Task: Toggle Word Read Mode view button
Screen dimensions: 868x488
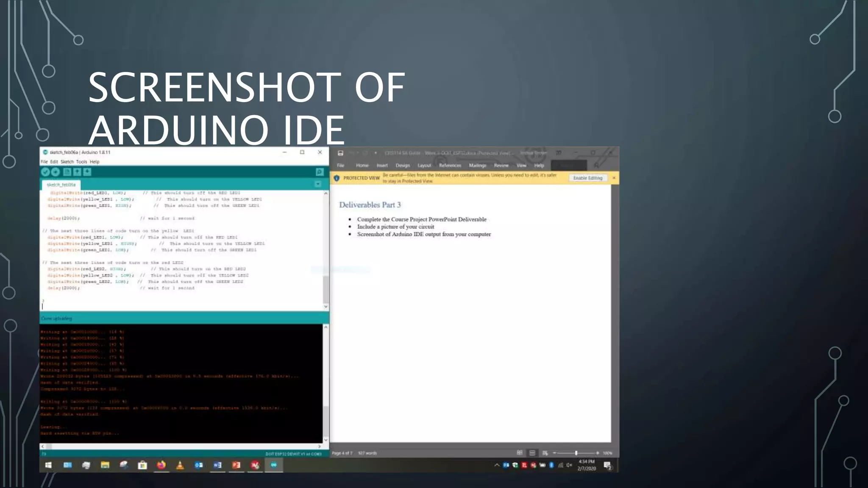Action: (520, 453)
